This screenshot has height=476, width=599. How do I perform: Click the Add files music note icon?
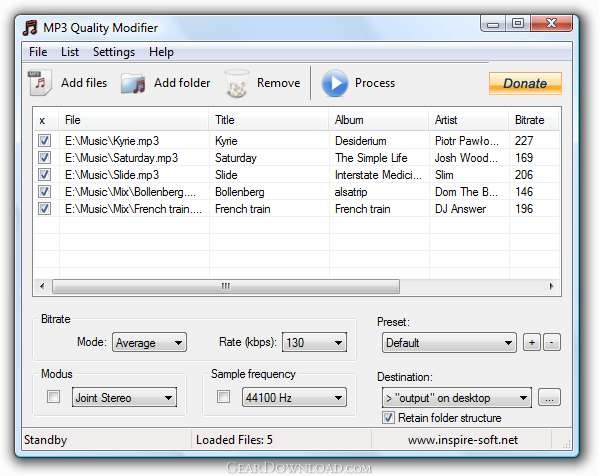[40, 82]
